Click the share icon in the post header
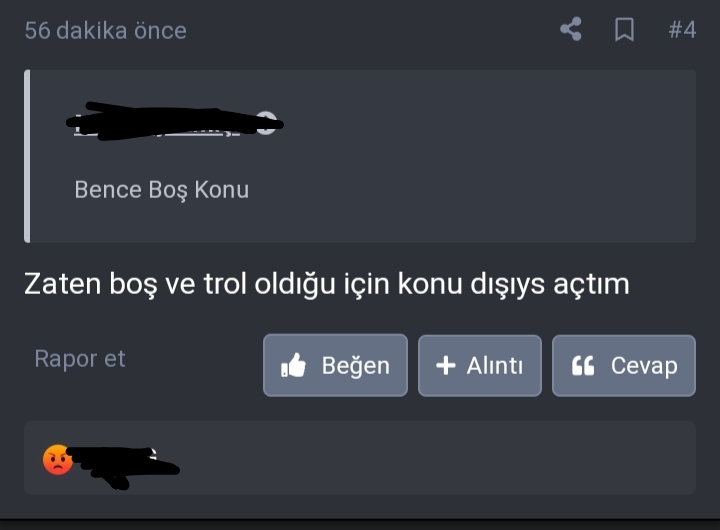Image resolution: width=720 pixels, height=530 pixels. click(571, 29)
